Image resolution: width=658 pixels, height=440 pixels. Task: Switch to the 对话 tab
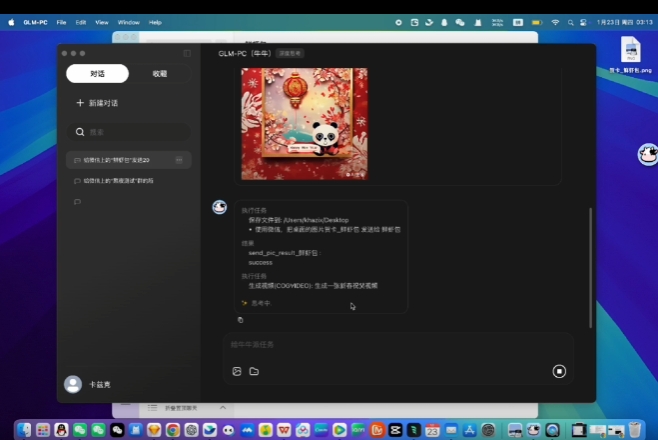point(97,73)
